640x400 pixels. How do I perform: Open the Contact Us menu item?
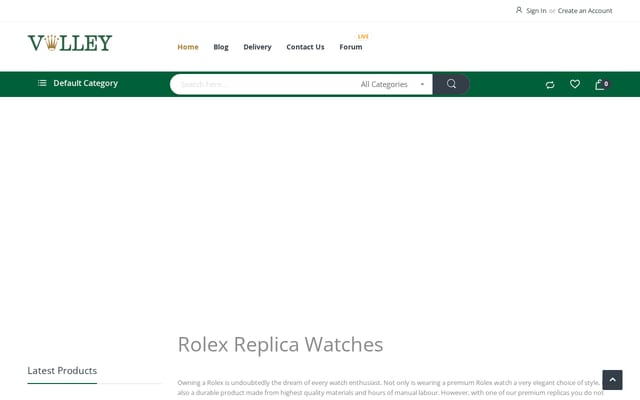[x=305, y=47]
